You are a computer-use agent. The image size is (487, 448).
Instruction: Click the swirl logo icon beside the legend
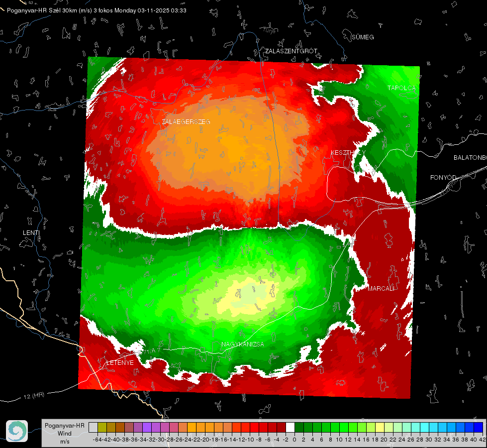[17, 431]
